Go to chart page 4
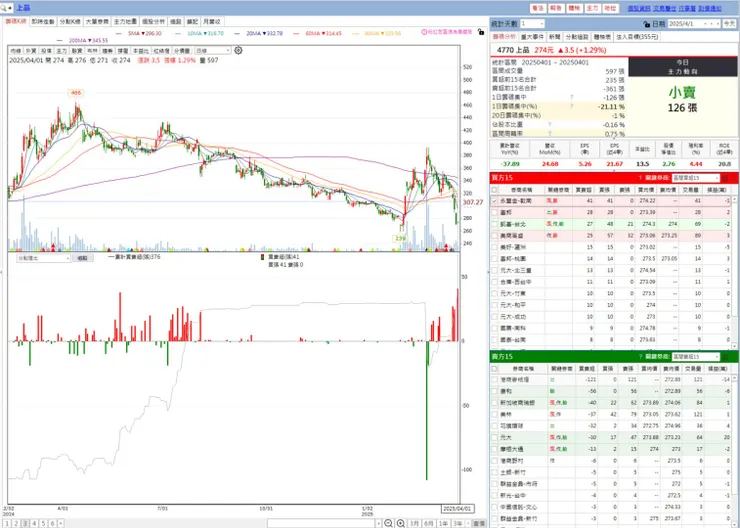This screenshot has width=740, height=528. 34,523
